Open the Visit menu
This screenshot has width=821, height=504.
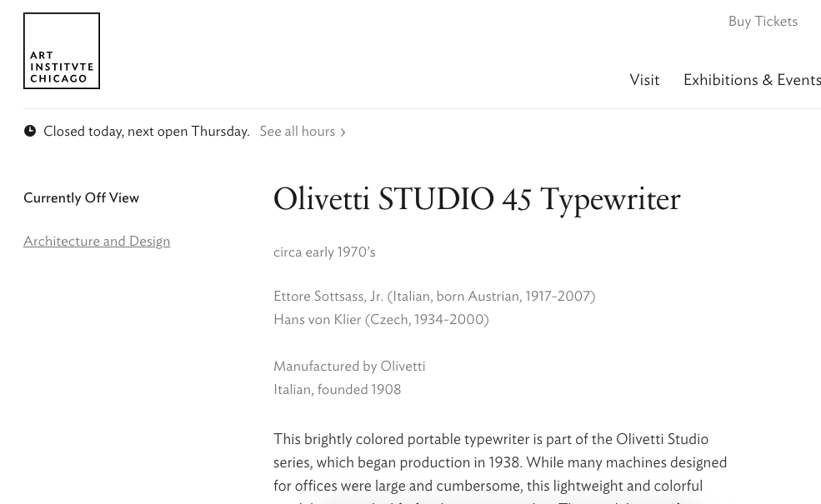[x=644, y=80]
